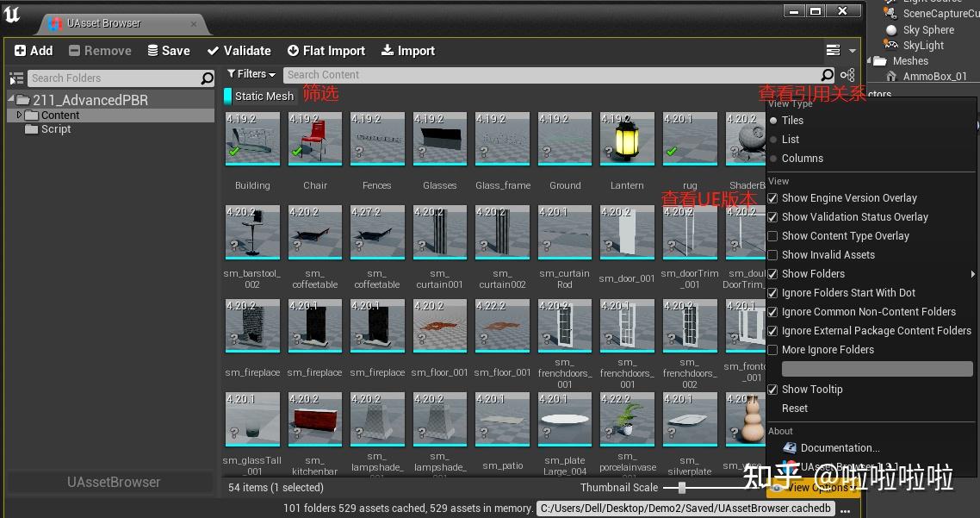980x518 pixels.
Task: Expand the Show Folders submenu arrow
Action: [972, 274]
